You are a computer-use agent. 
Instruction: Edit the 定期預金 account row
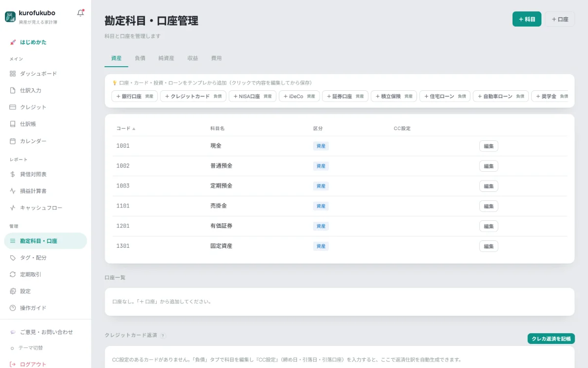(x=489, y=186)
